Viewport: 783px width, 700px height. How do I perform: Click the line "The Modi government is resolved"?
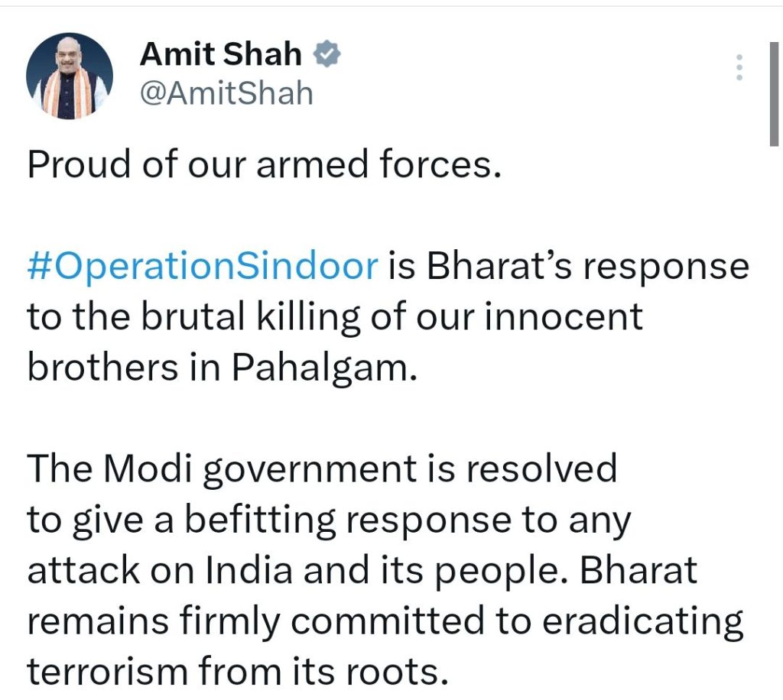coord(322,469)
